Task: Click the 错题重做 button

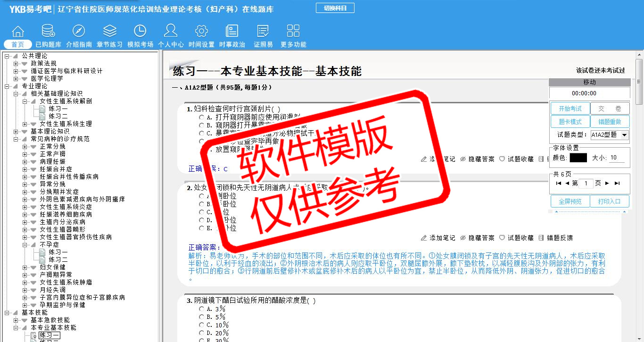Action: [610, 122]
